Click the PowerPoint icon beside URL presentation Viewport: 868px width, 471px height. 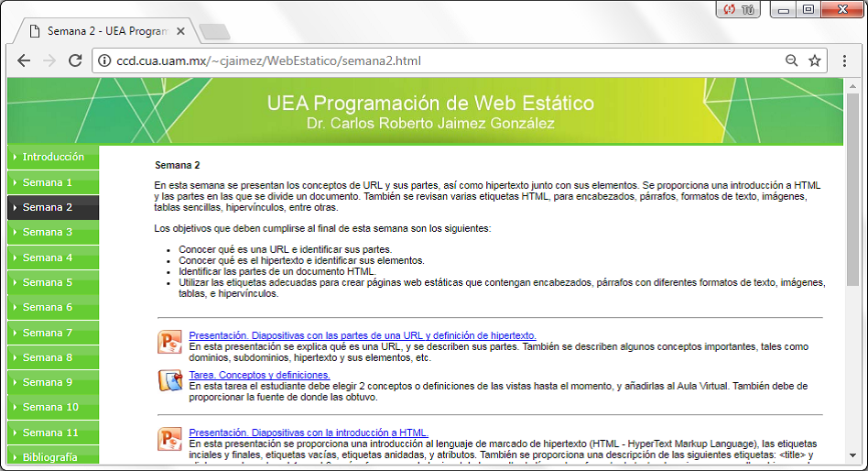pos(169,343)
